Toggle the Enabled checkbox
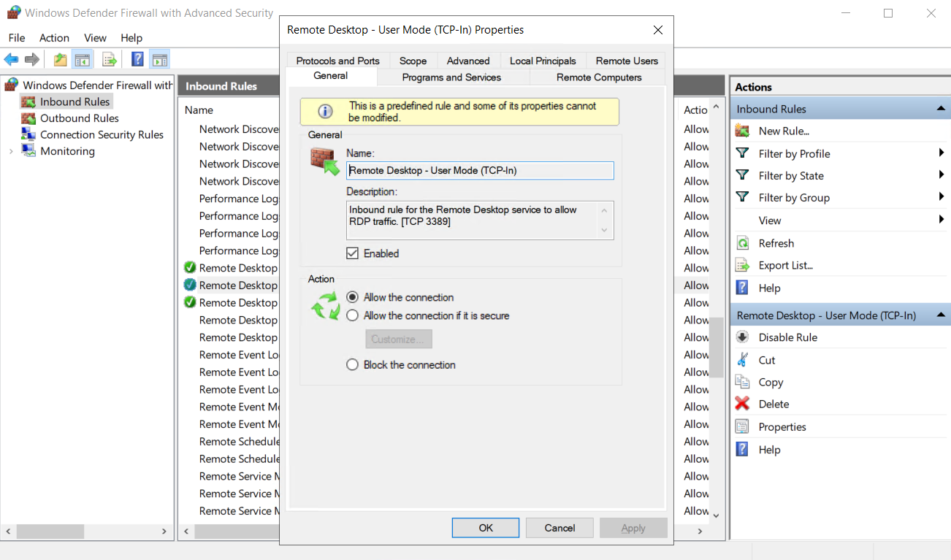Screen dimensions: 951x560 pyautogui.click(x=353, y=253)
